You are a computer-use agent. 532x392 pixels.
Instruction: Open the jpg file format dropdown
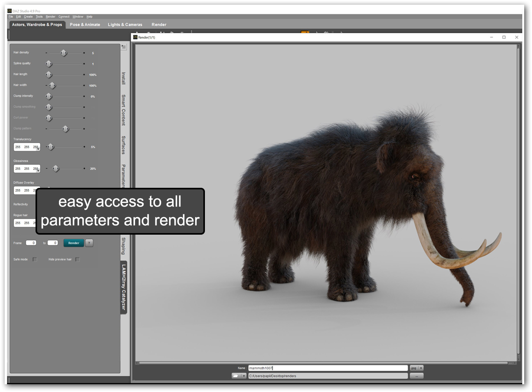[416, 368]
